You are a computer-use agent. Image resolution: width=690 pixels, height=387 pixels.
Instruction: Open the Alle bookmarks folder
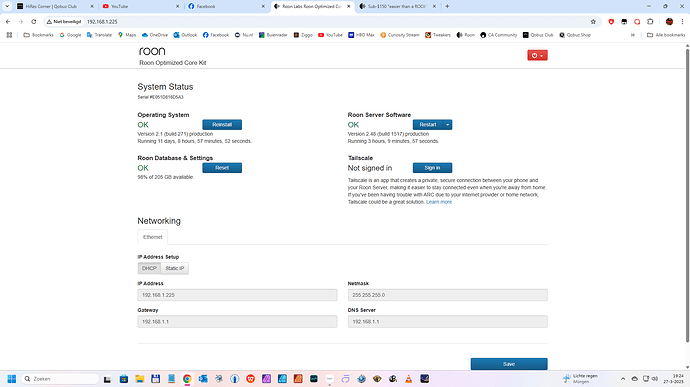pos(666,35)
